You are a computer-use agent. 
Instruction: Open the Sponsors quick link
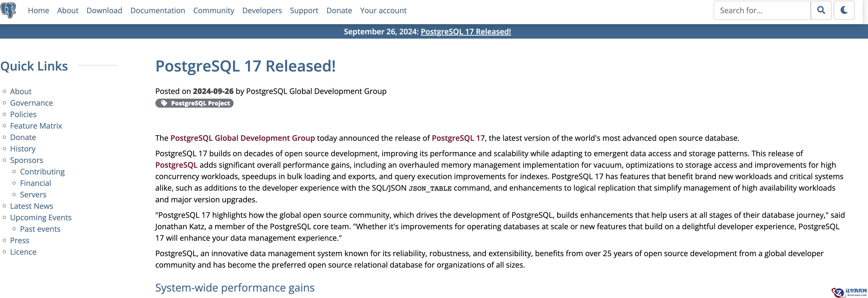[27, 160]
